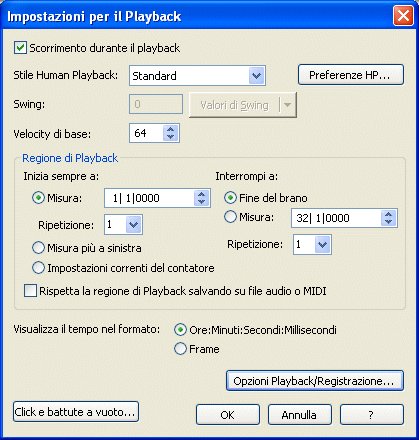This screenshot has height=440, width=419.
Task: Select Frame time format radio
Action: pos(180,349)
